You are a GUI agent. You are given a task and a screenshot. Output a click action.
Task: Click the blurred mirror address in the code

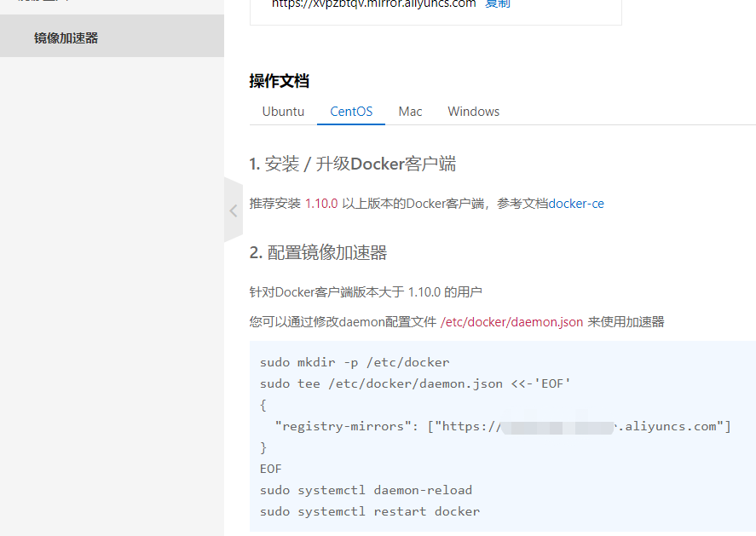coord(557,426)
